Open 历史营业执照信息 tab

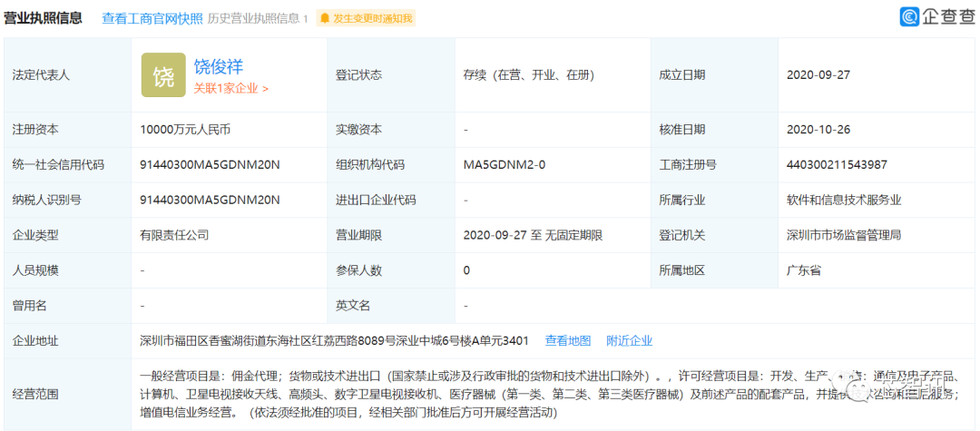tap(259, 18)
